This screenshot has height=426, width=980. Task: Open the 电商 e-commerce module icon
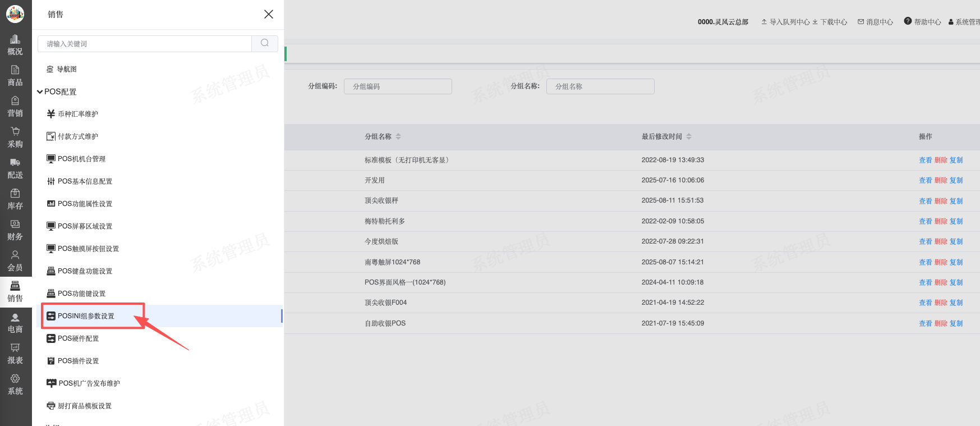(x=15, y=317)
